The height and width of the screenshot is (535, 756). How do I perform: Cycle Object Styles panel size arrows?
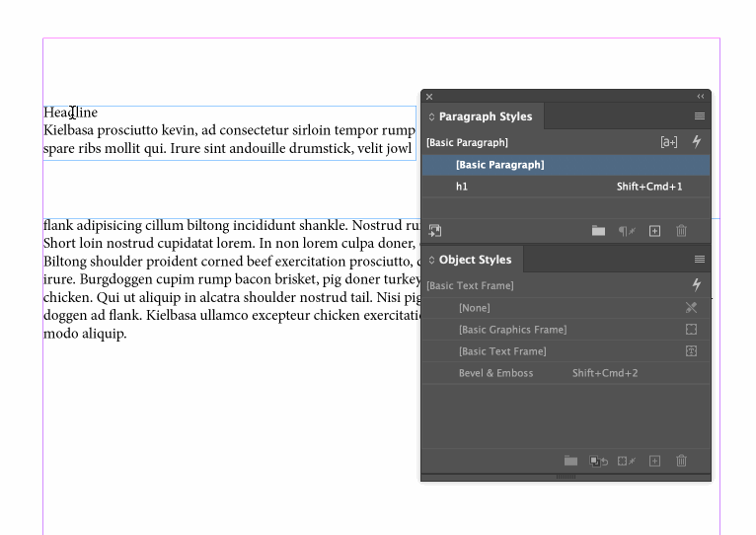(x=431, y=260)
